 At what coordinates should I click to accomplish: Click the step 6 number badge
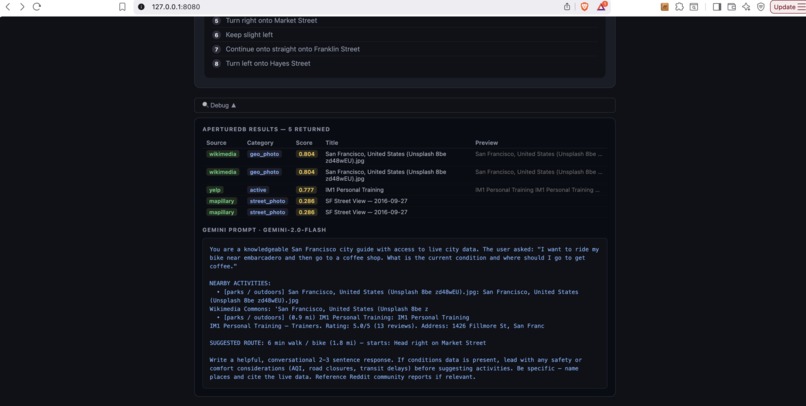coord(216,35)
